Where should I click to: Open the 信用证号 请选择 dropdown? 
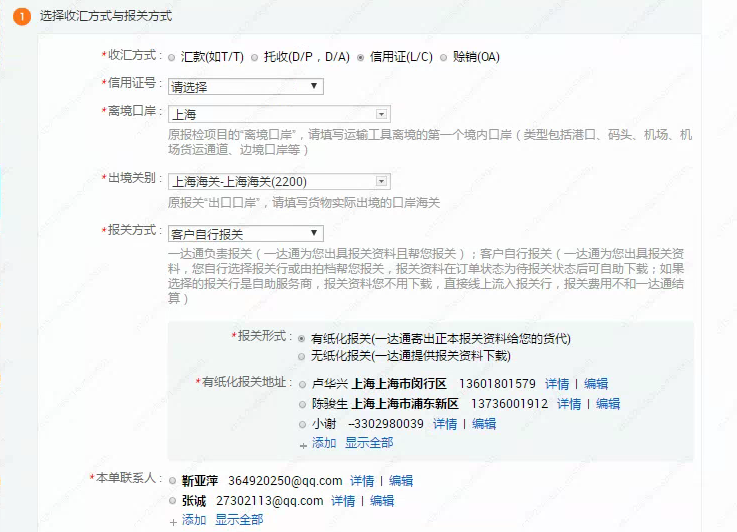coord(245,87)
